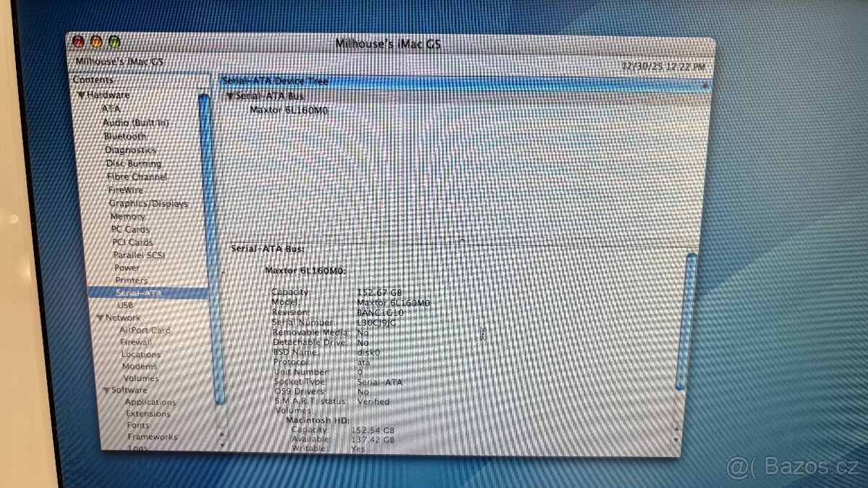Select ATA at the top of Hardware

click(x=113, y=108)
